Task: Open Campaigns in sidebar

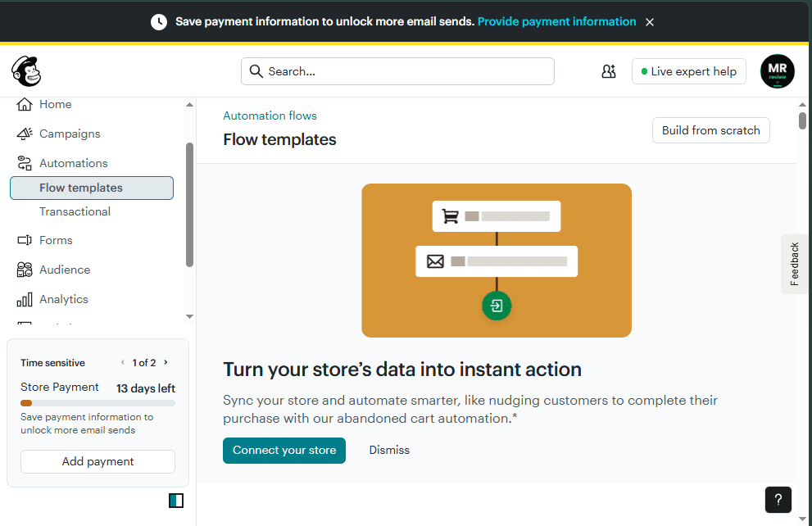Action: click(x=70, y=134)
